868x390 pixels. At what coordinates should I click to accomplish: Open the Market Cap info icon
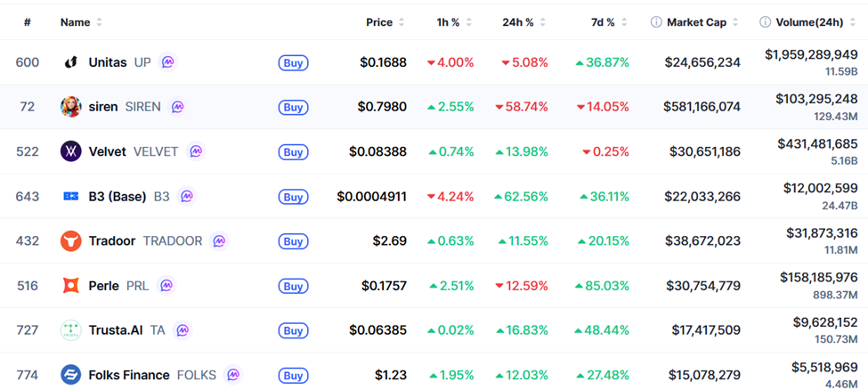pyautogui.click(x=656, y=22)
